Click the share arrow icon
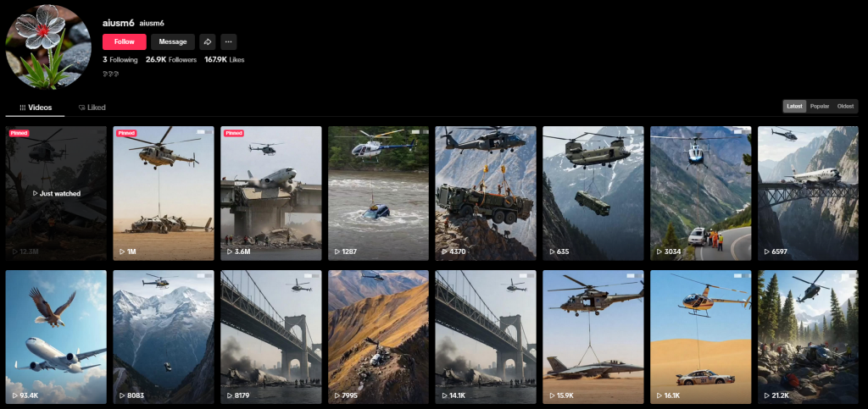The image size is (868, 409). (207, 42)
